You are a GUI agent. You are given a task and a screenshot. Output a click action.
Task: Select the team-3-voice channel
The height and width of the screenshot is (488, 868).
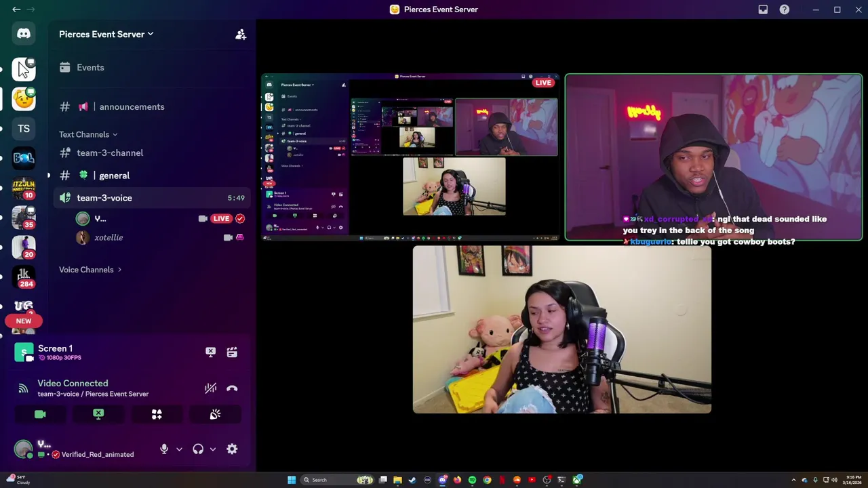click(x=151, y=198)
